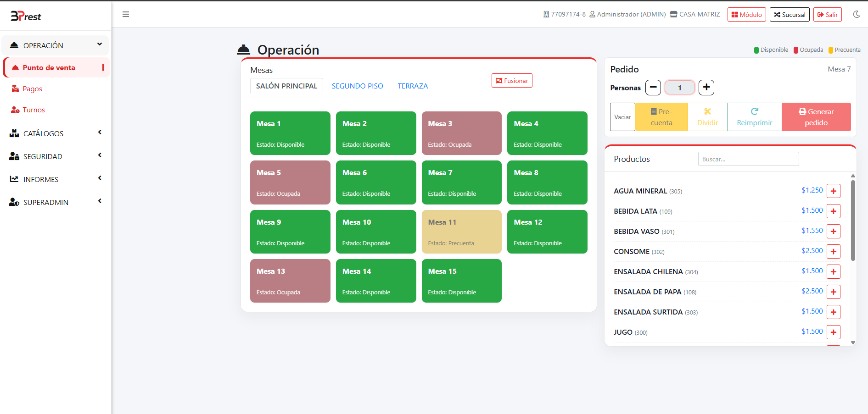Open the Módulo selector
Screen dimensions: 868x414
tap(747, 15)
